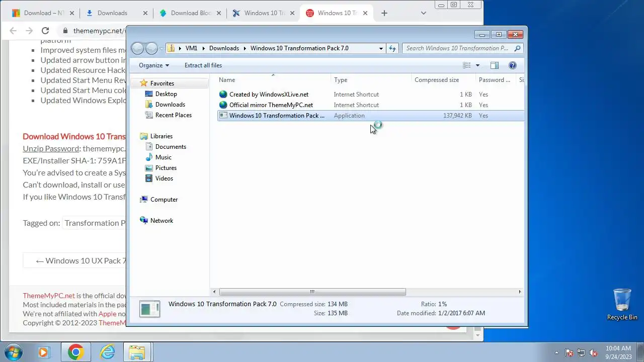This screenshot has width=644, height=362.
Task: Click Extract all files
Action: (x=203, y=65)
